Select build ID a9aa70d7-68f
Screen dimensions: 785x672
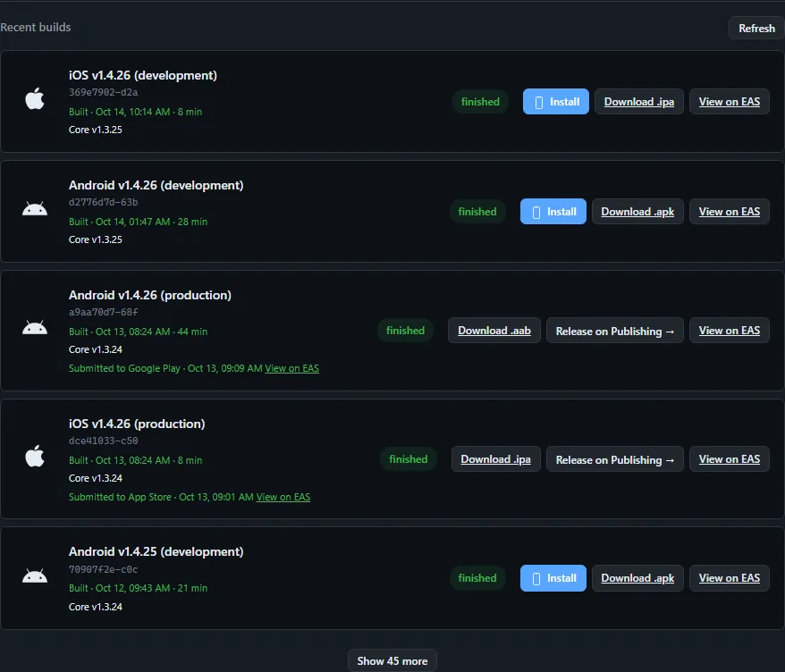pos(103,312)
